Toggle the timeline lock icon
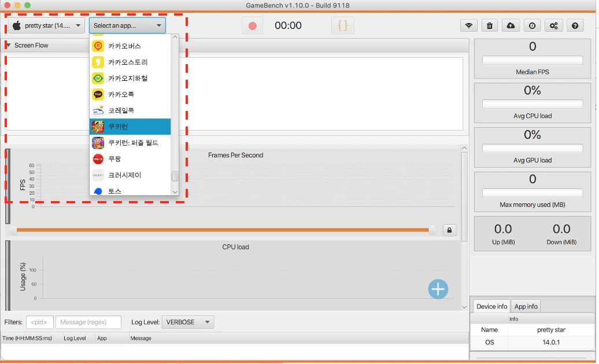This screenshot has width=599, height=364. click(449, 230)
